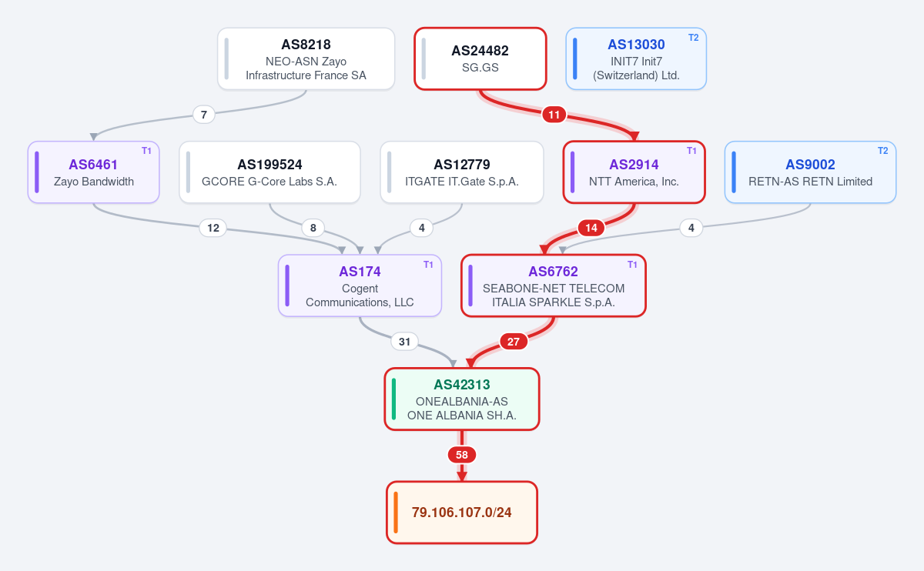Viewport: 924px width, 571px height.
Task: Click the edge count badge labeled 8
Action: point(313,228)
